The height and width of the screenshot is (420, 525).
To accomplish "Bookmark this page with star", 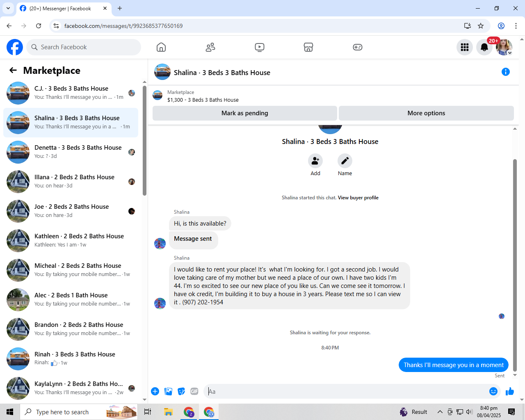I will [481, 26].
